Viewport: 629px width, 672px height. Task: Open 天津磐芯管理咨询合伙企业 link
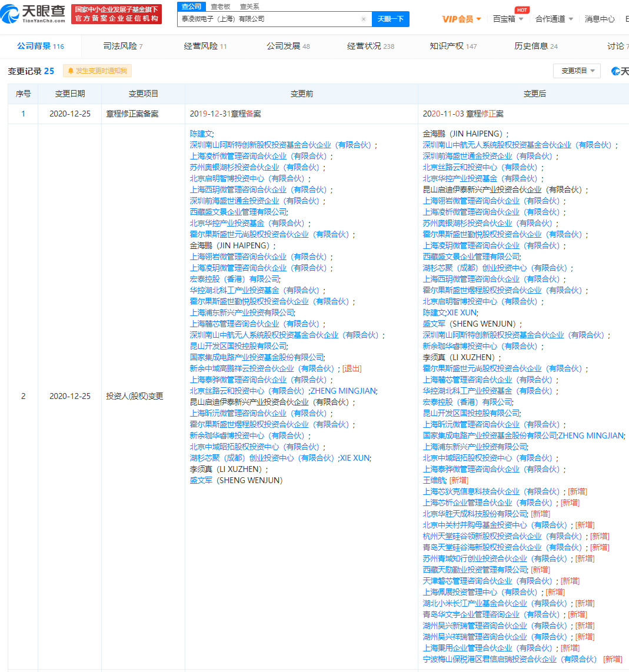pyautogui.click(x=488, y=581)
